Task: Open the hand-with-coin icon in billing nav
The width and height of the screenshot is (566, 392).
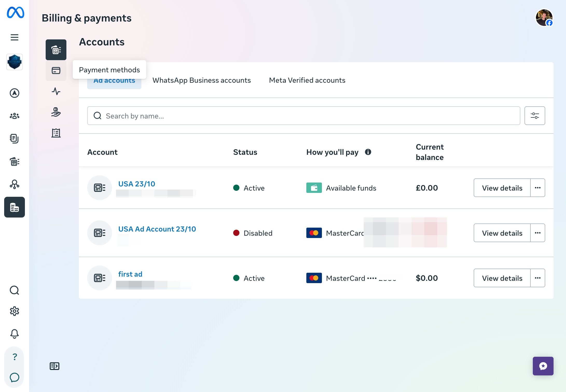Action: pyautogui.click(x=56, y=112)
